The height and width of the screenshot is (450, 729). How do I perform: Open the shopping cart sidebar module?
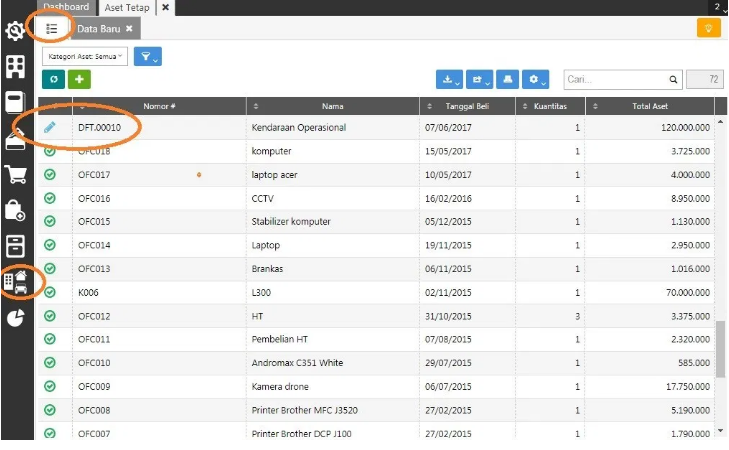tap(16, 174)
